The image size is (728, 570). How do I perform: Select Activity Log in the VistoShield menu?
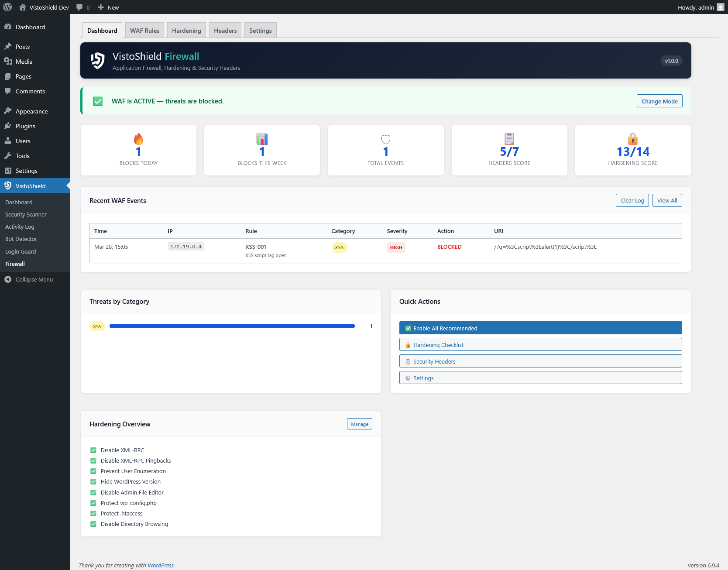click(20, 227)
